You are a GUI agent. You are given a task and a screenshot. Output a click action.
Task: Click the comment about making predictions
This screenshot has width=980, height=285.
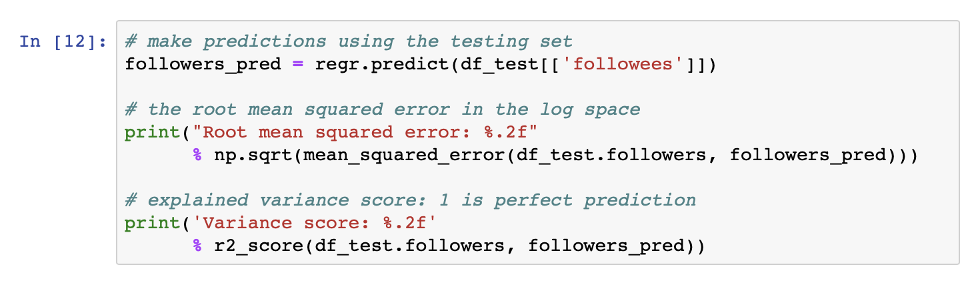click(x=348, y=41)
